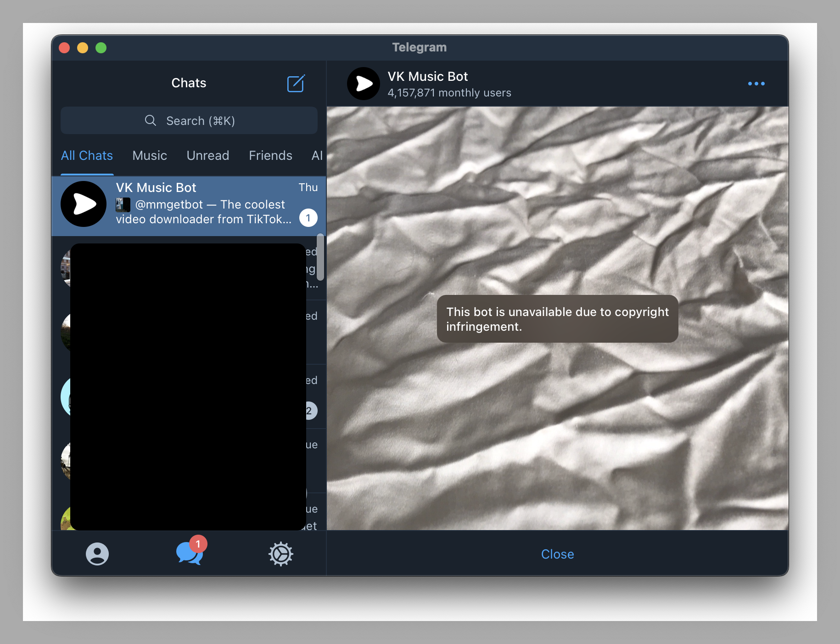Switch to the AI folder tab
The height and width of the screenshot is (644, 840).
tap(317, 155)
